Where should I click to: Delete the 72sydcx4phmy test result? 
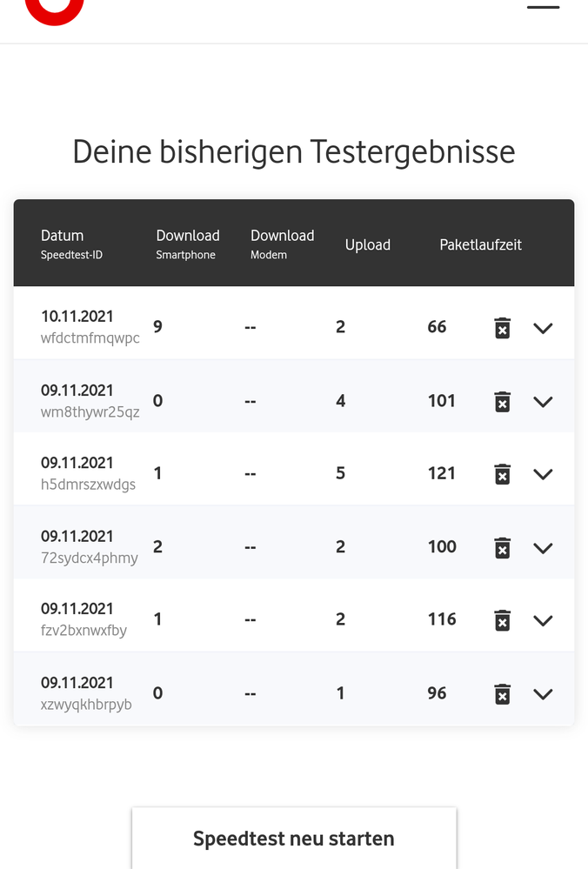click(x=502, y=547)
